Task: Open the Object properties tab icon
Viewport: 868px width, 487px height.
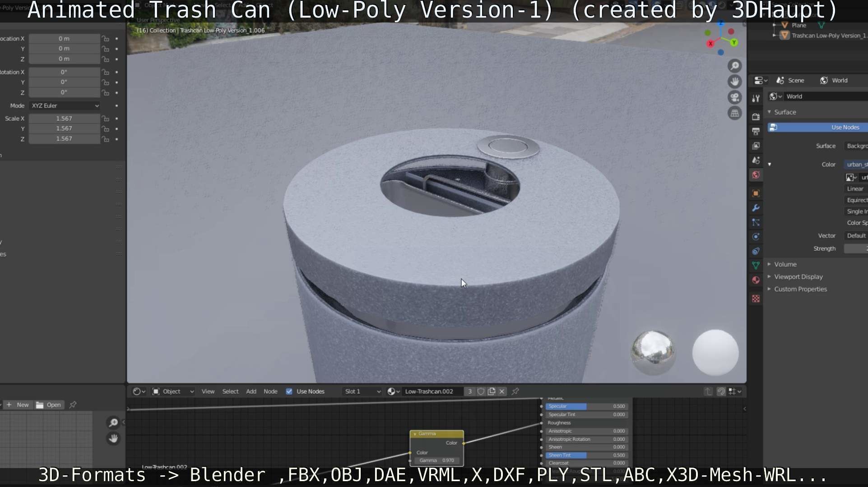Action: (756, 193)
